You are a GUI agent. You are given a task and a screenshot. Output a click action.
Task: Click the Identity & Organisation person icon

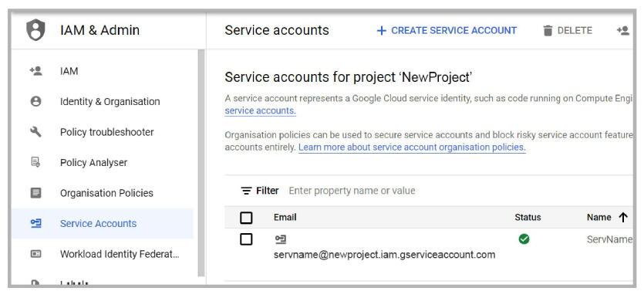(35, 102)
